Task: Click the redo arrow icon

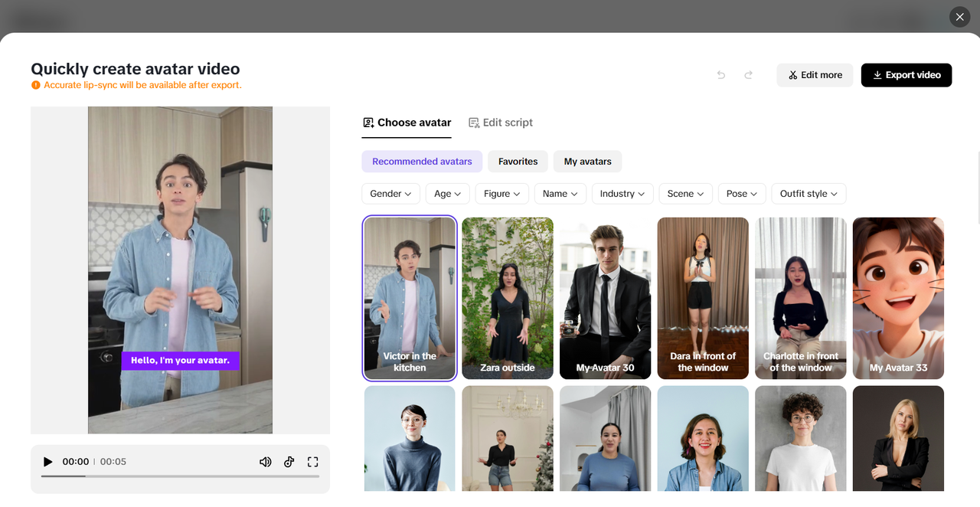Action: pyautogui.click(x=748, y=75)
